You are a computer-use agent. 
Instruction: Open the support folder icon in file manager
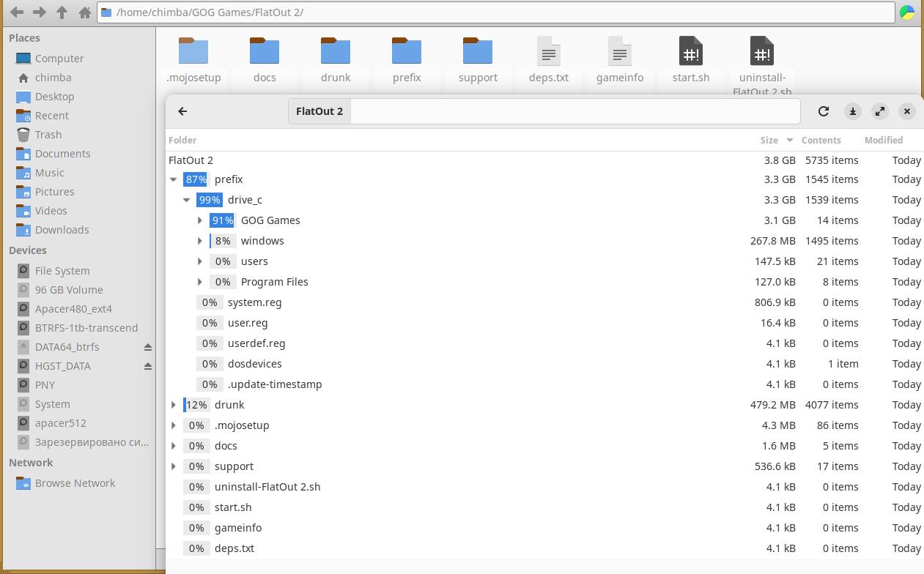pyautogui.click(x=478, y=51)
